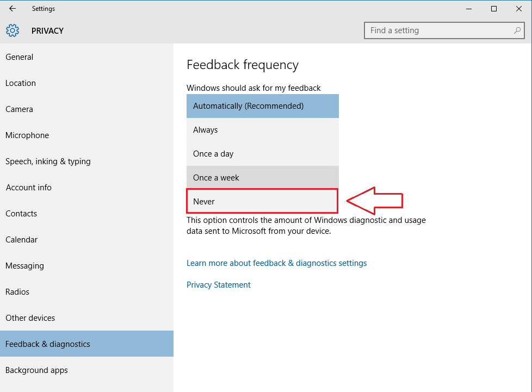Open Learn more about feedback link
This screenshot has height=392, width=532.
click(x=276, y=263)
